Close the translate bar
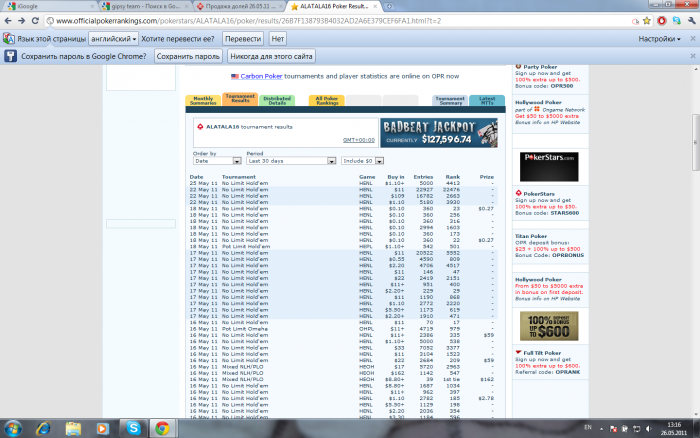Image resolution: width=700 pixels, height=438 pixels. [x=693, y=39]
